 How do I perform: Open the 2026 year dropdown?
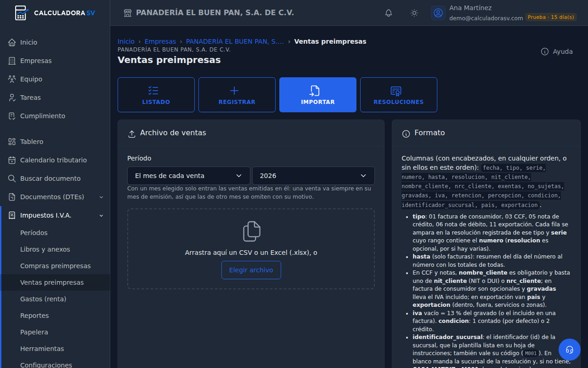point(313,176)
